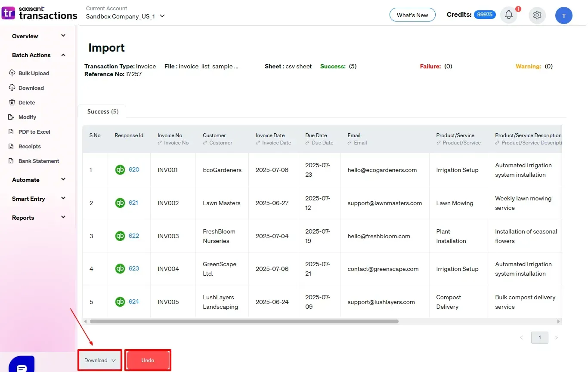This screenshot has width=588, height=372.
Task: Open Receipts menu item
Action: (x=30, y=146)
